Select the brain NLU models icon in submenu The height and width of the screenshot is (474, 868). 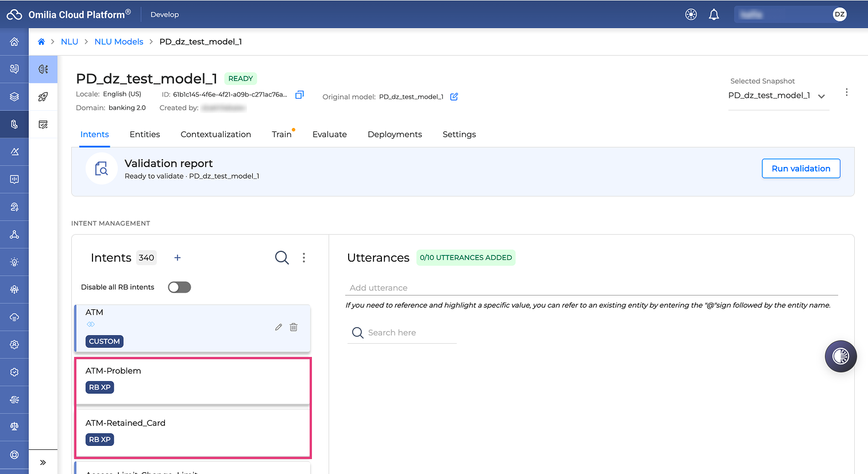43,69
